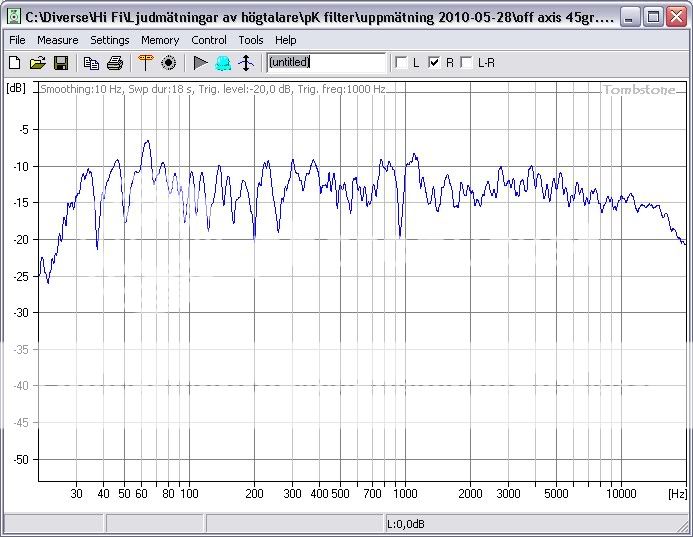693x537 pixels.
Task: Toggle the L-R difference checkbox
Action: coord(466,63)
